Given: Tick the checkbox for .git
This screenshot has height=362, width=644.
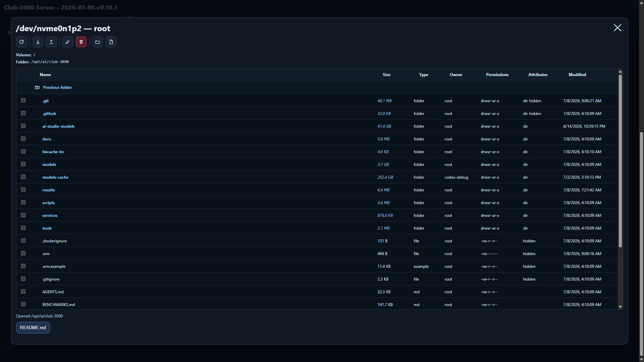Looking at the screenshot, I should (x=23, y=101).
